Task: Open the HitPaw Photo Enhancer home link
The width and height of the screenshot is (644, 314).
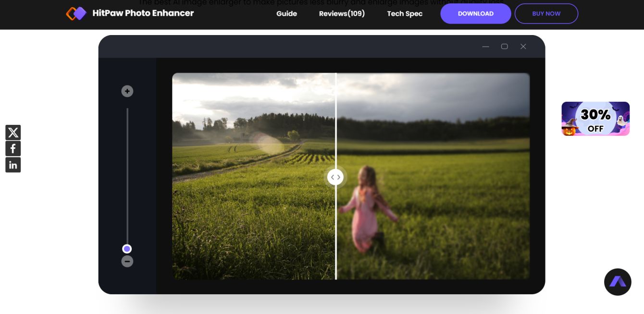Action: pos(143,13)
